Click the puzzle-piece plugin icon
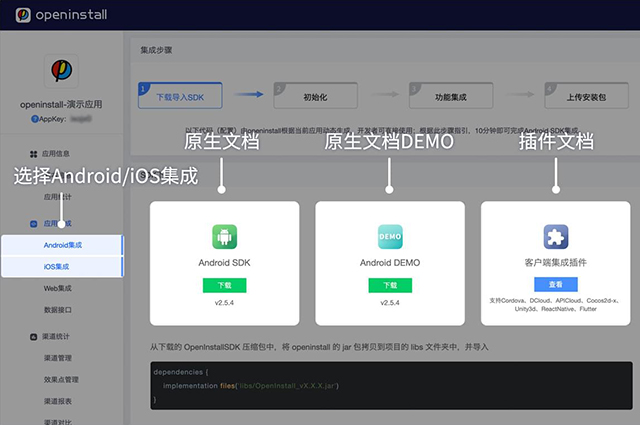640x425 pixels. tap(556, 237)
